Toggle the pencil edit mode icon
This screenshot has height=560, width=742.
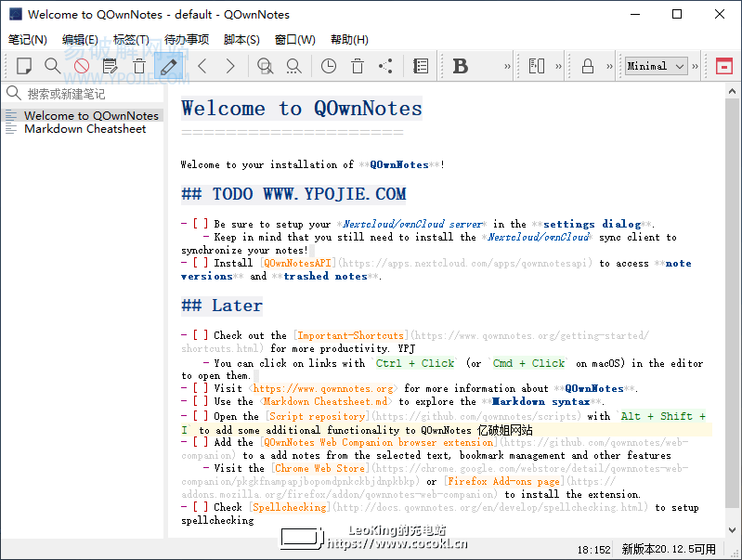click(168, 66)
